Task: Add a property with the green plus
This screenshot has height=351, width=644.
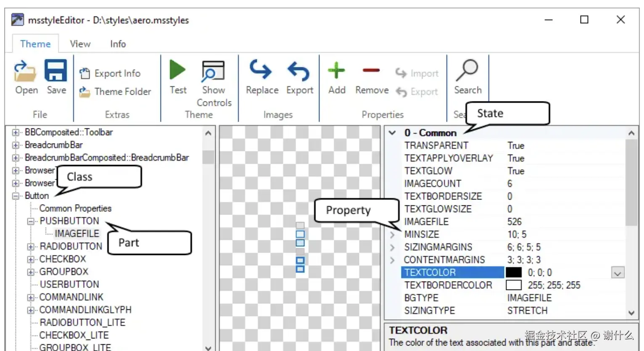Action: click(x=336, y=71)
